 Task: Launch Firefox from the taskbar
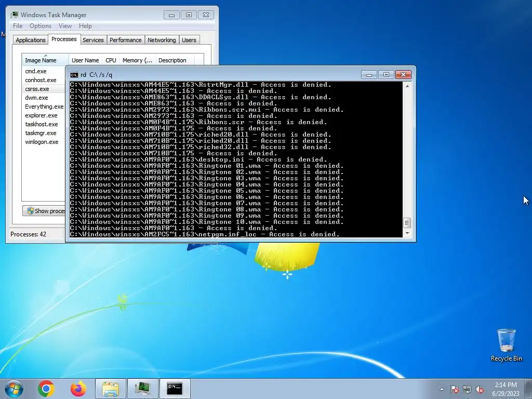click(x=78, y=389)
